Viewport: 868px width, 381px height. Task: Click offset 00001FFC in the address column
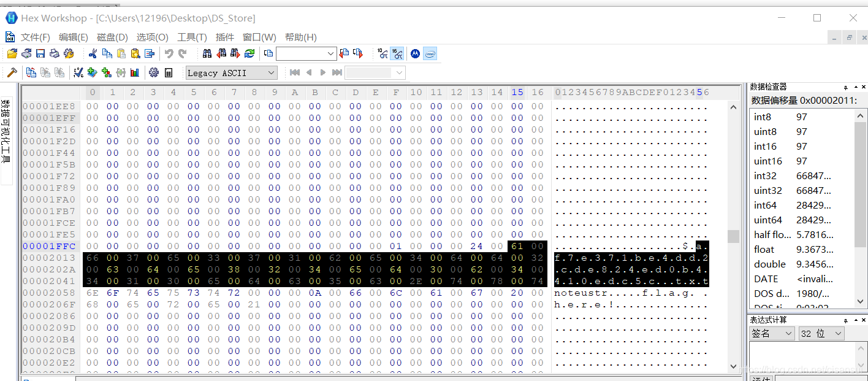click(49, 246)
